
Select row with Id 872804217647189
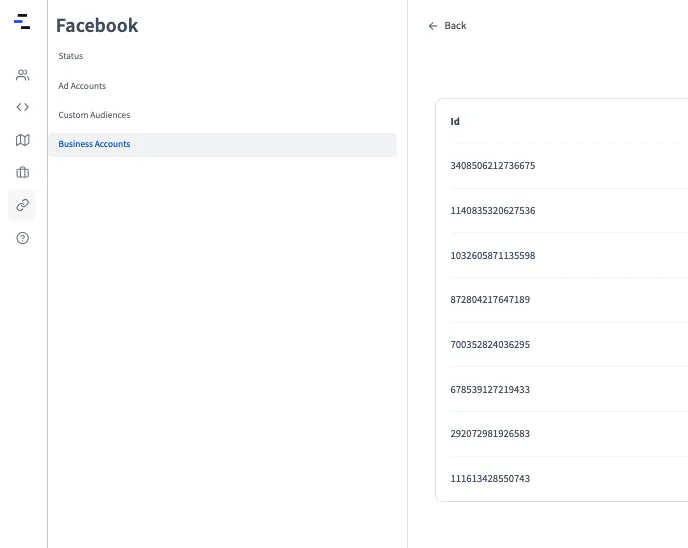tap(569, 300)
